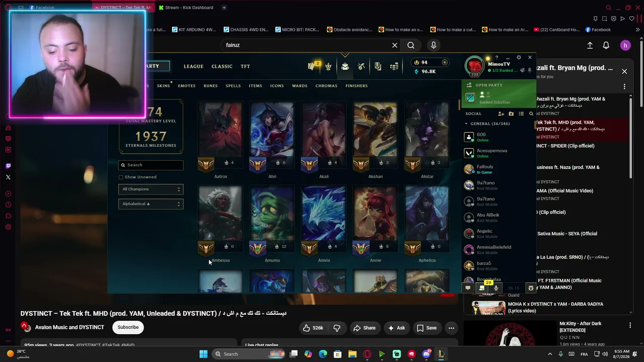Start YouTube voice search microphone
The height and width of the screenshot is (362, 644).
(x=434, y=45)
